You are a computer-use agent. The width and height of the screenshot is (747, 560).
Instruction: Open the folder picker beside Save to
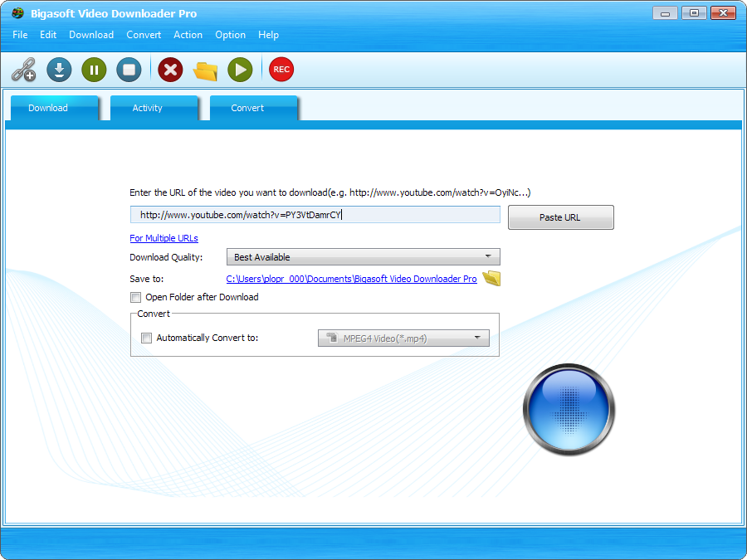pyautogui.click(x=491, y=279)
